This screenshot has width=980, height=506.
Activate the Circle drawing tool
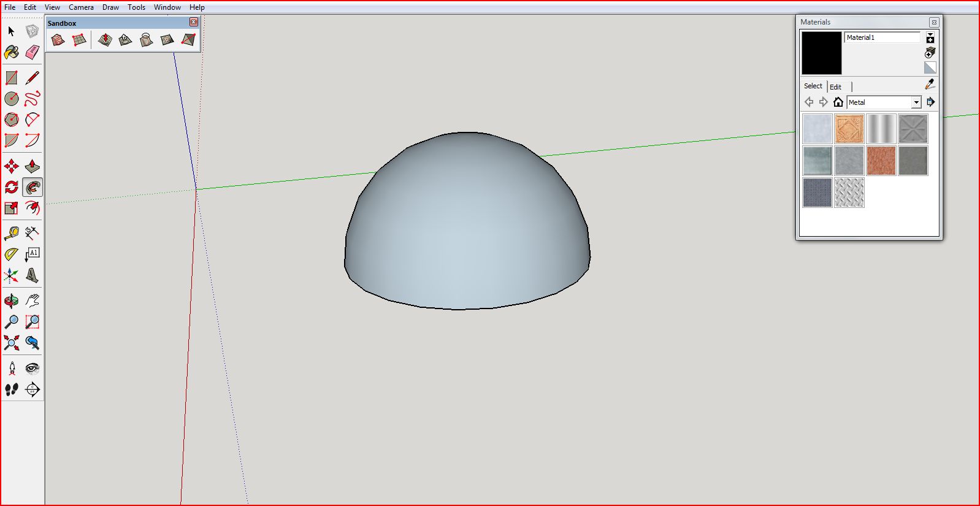[x=12, y=99]
